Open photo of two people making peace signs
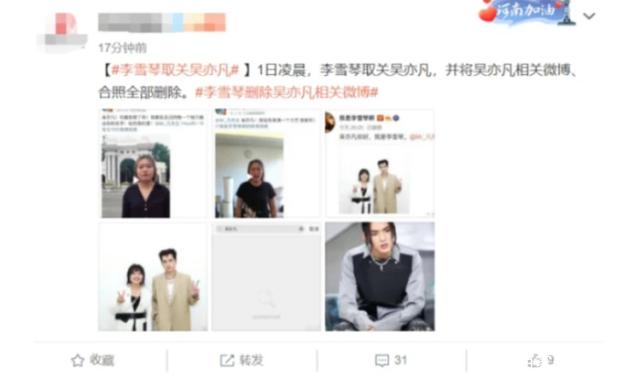640x381 pixels. coord(153,277)
